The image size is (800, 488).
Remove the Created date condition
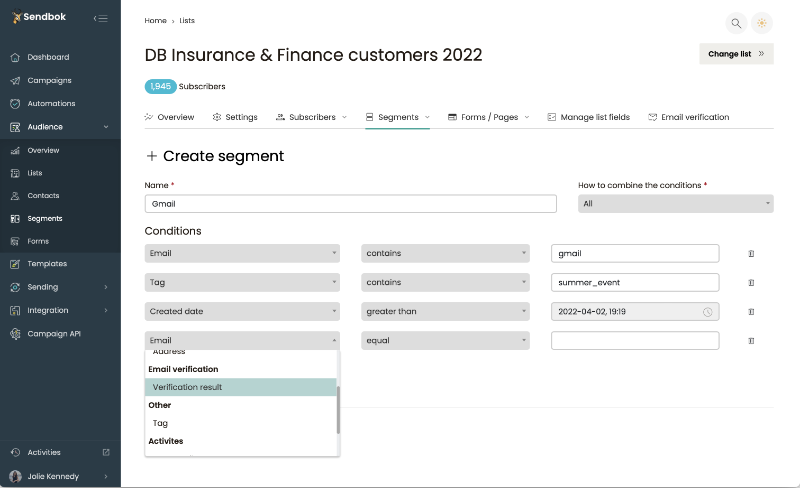(x=751, y=312)
